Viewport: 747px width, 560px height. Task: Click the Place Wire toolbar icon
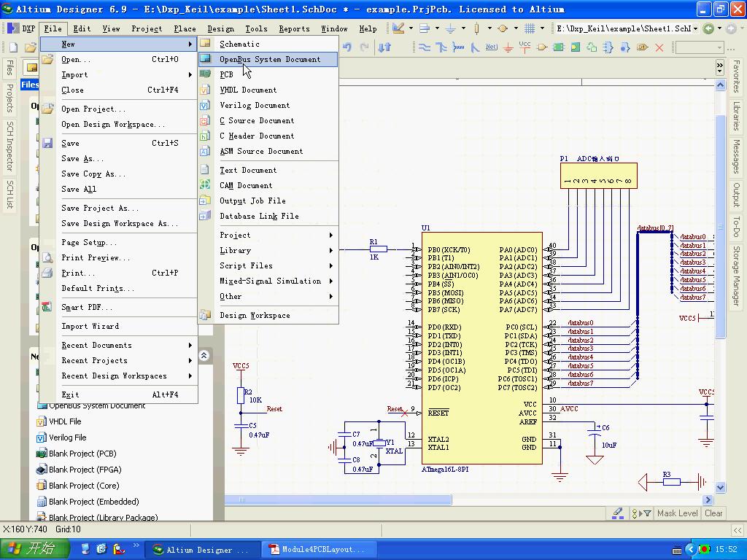(424, 47)
